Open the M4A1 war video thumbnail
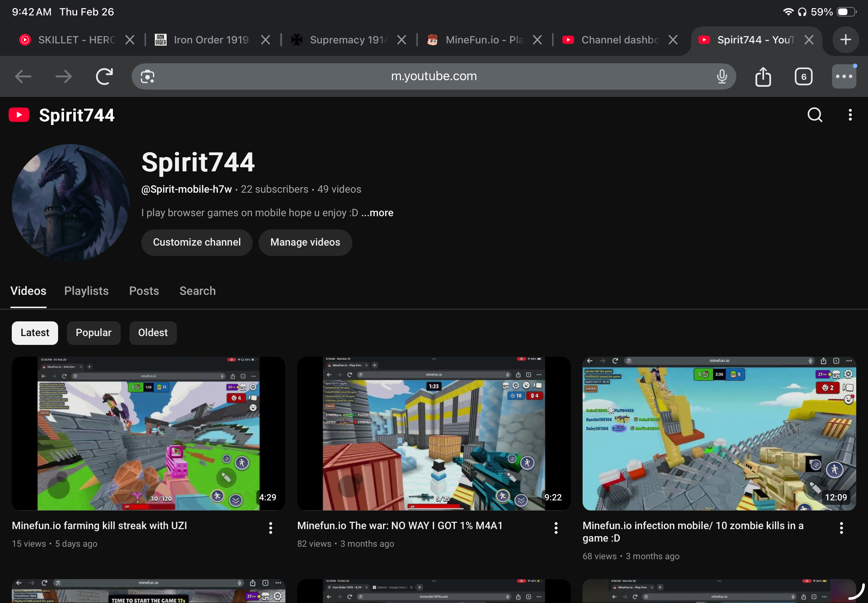868x603 pixels. (x=433, y=433)
